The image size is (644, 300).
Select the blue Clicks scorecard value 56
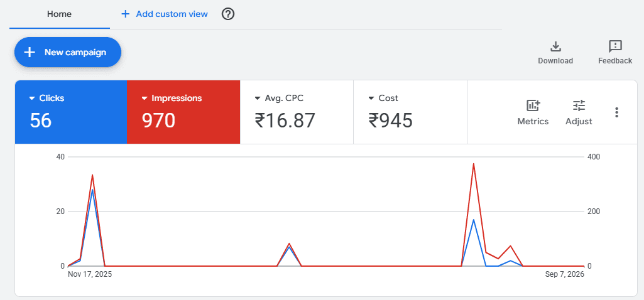coord(41,121)
